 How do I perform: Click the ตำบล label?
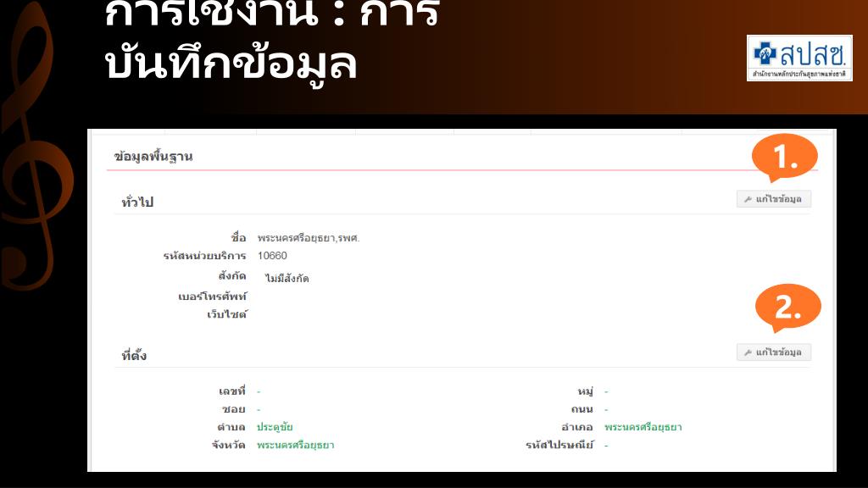tap(231, 427)
